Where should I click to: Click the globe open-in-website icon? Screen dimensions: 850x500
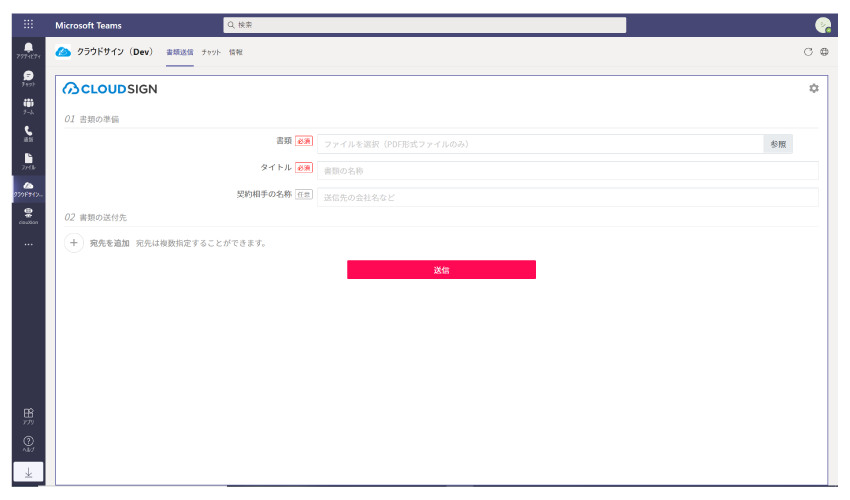pos(824,52)
